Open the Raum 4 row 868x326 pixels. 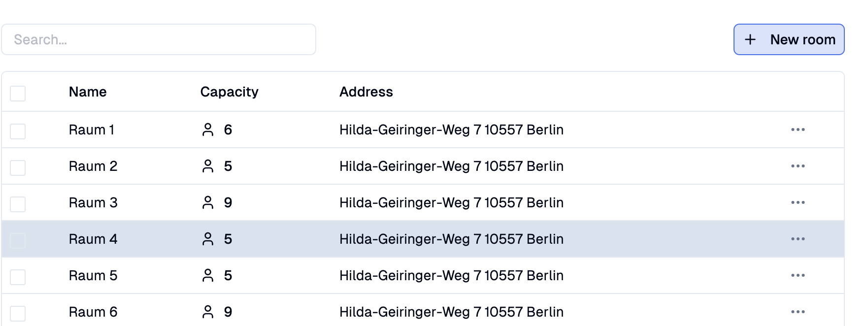(x=423, y=239)
